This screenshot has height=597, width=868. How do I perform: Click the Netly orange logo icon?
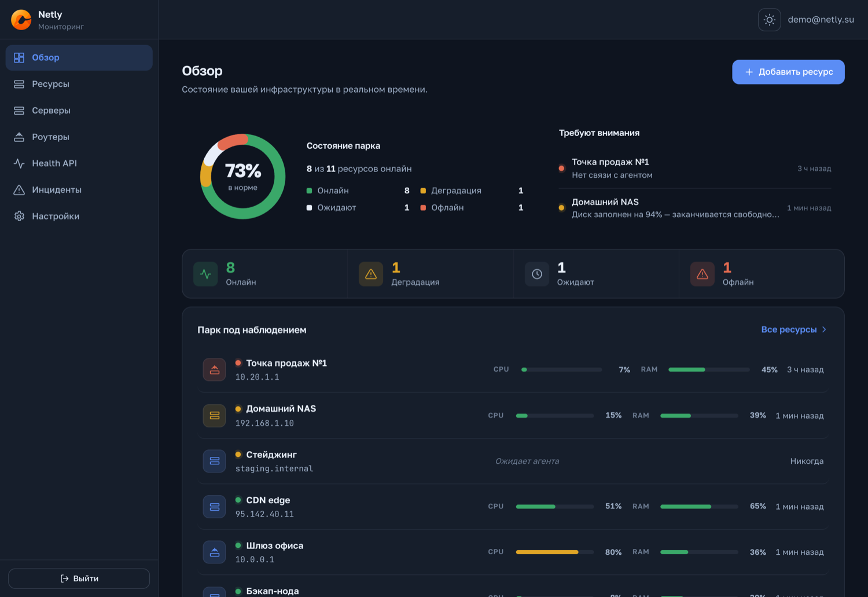tap(21, 20)
